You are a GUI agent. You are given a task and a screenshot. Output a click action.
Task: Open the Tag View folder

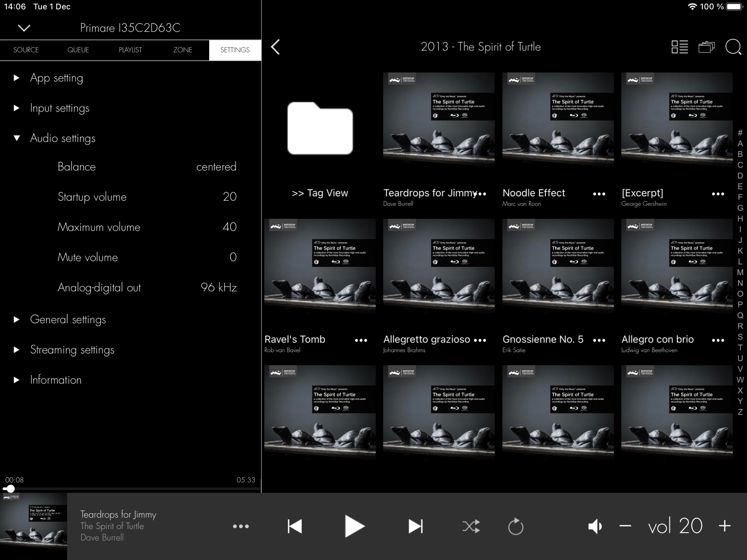(320, 128)
